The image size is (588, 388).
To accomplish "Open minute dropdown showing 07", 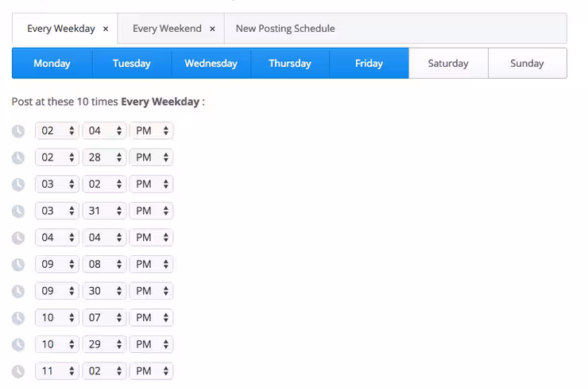I will [104, 317].
